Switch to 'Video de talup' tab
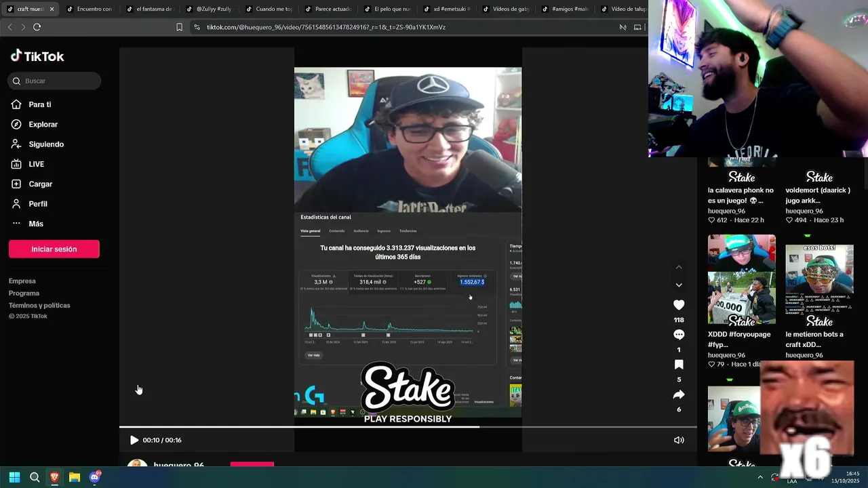This screenshot has height=488, width=868. 623,9
